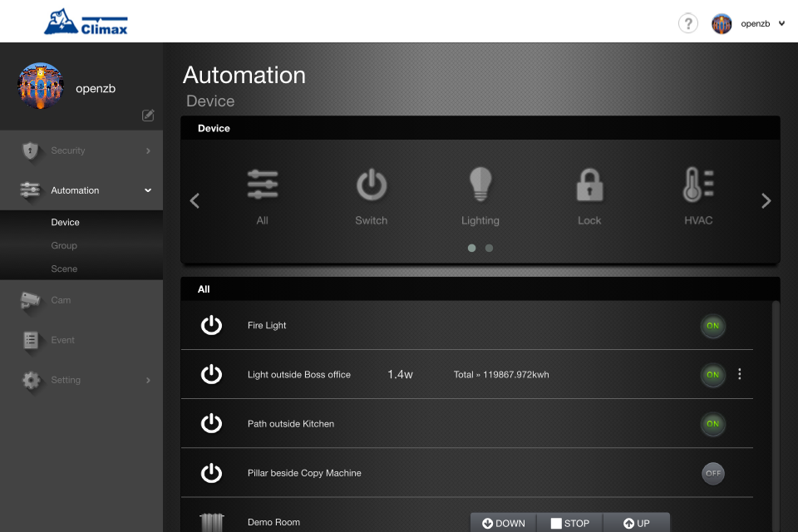Show previous device categories with the left arrow

pyautogui.click(x=195, y=200)
